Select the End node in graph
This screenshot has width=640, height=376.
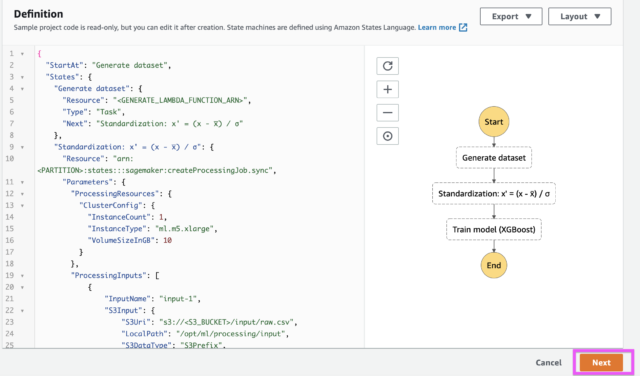(493, 265)
